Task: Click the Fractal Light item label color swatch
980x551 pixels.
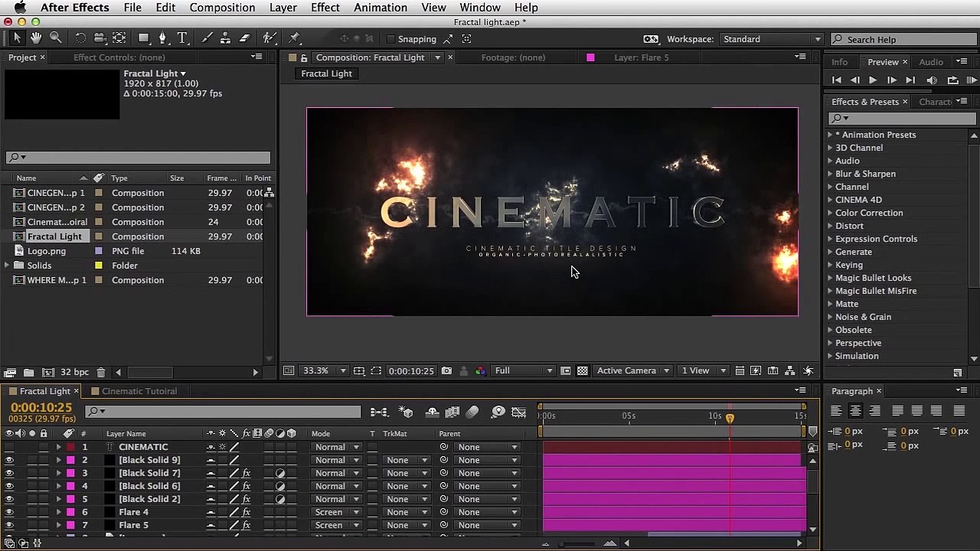Action: [x=98, y=236]
